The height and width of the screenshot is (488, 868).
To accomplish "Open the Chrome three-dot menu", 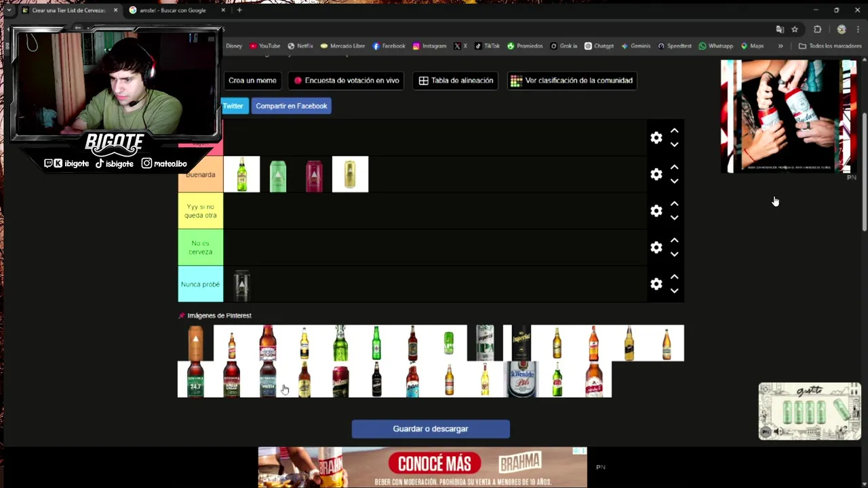I will [x=858, y=29].
